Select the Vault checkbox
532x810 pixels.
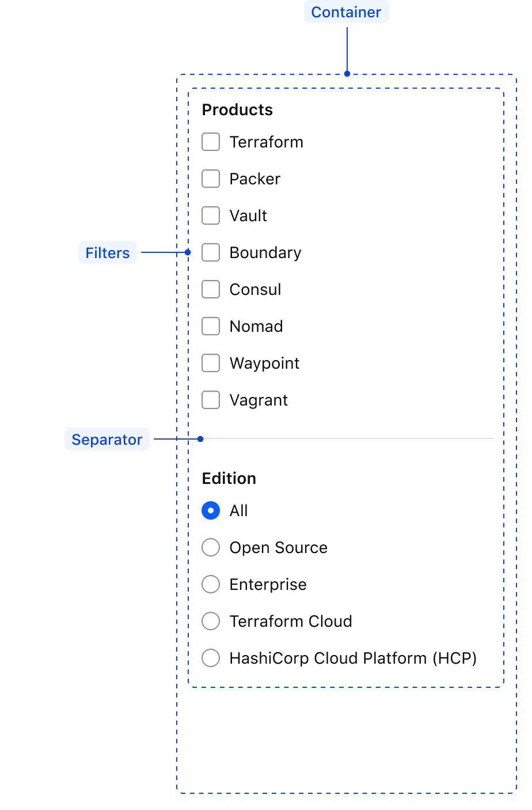click(x=211, y=215)
